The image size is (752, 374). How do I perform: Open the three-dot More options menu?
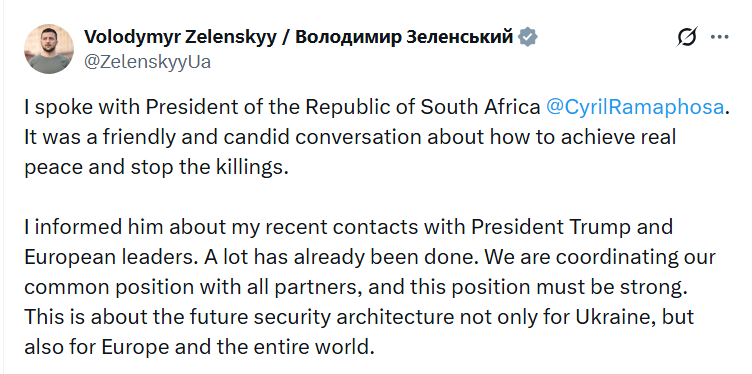719,37
